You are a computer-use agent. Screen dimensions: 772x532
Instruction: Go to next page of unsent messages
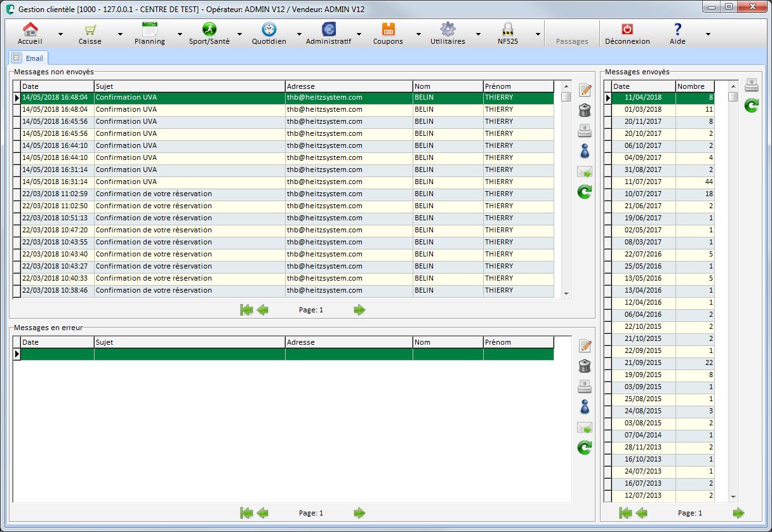pos(359,310)
